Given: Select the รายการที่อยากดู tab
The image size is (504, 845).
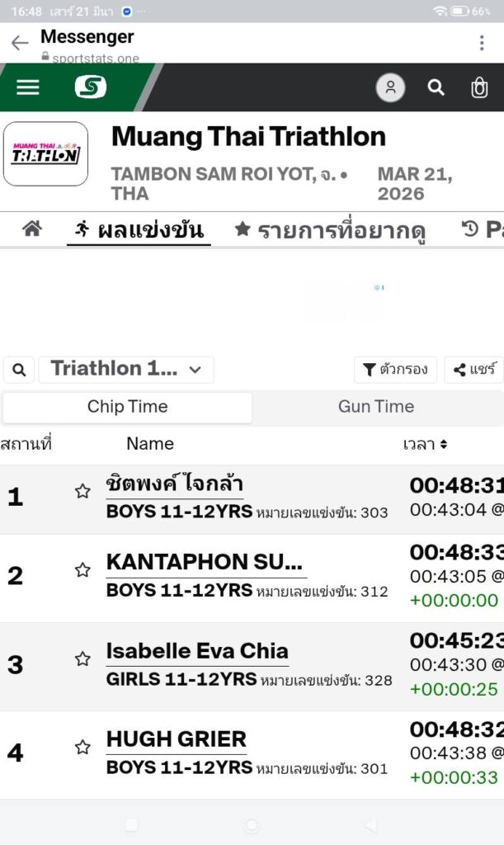Looking at the screenshot, I should click(x=330, y=229).
